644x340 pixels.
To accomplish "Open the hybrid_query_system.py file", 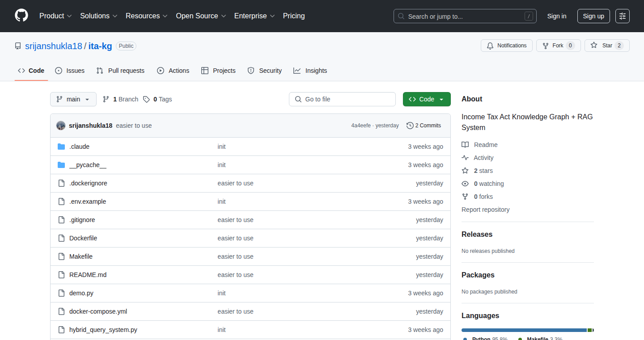I will tap(103, 330).
